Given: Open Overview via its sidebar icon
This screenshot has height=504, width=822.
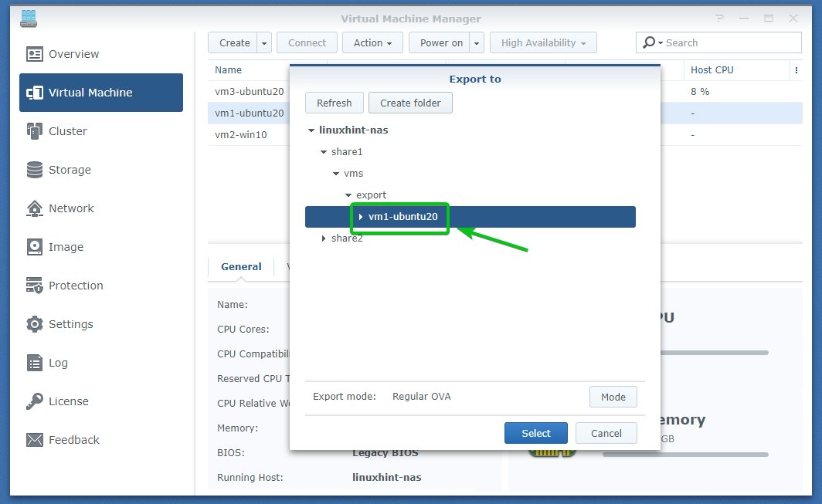Looking at the screenshot, I should (35, 54).
